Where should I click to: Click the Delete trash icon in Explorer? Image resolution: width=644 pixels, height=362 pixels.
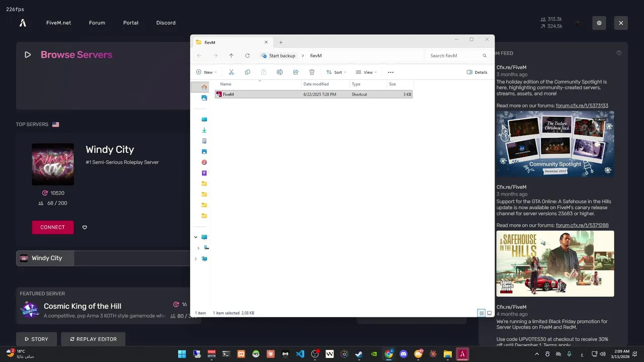coord(312,72)
